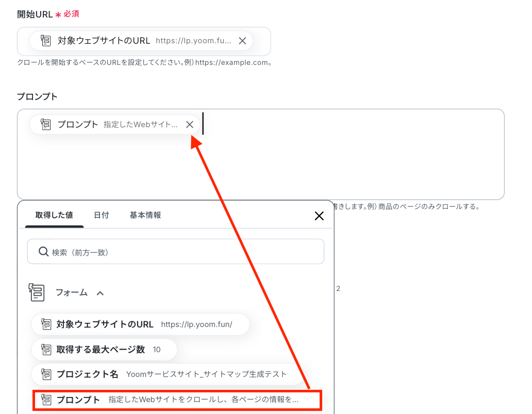Close the 取得した値 popup panel
532x414 pixels.
click(x=319, y=216)
